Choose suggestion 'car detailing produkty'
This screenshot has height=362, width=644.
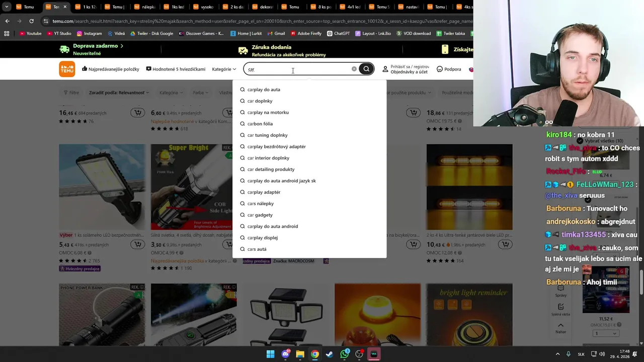tap(309, 169)
